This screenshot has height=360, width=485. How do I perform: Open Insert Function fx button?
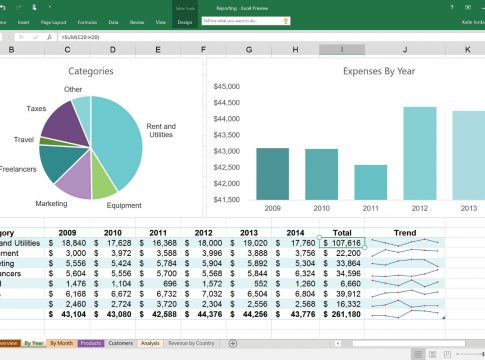49,37
